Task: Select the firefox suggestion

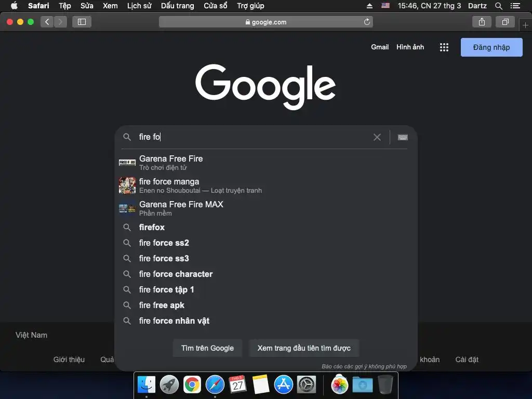Action: point(266,228)
